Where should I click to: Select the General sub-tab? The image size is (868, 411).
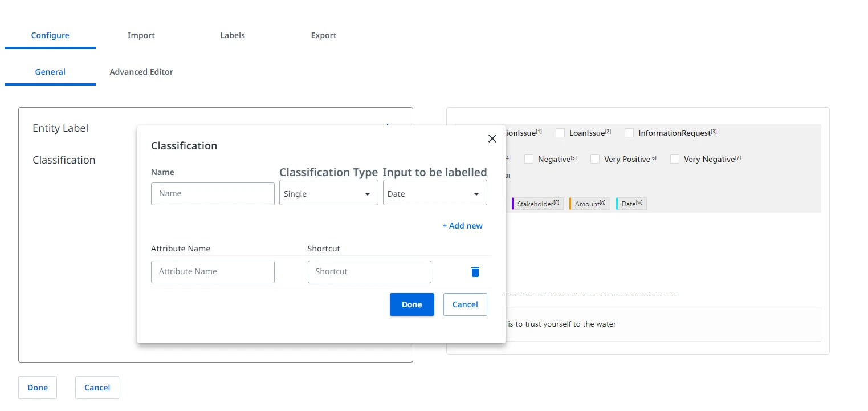click(x=50, y=72)
